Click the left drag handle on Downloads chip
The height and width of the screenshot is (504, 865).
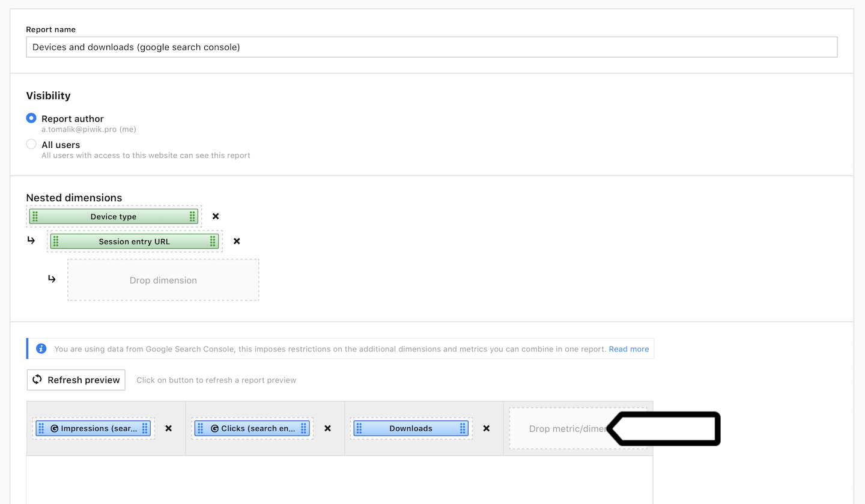click(x=359, y=428)
